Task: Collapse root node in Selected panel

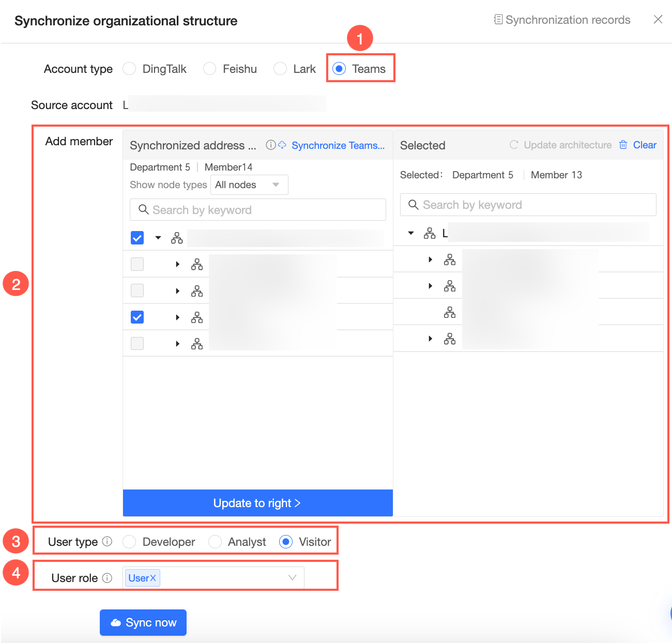Action: pyautogui.click(x=411, y=233)
